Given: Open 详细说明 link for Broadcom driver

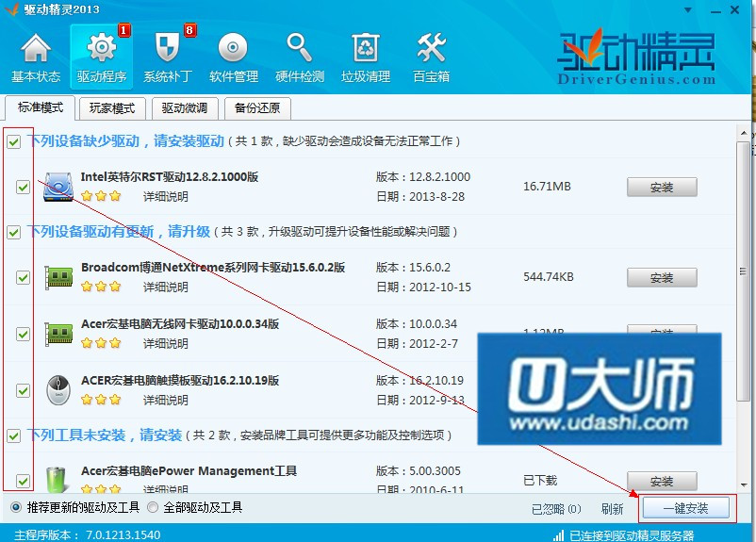Looking at the screenshot, I should click(165, 287).
